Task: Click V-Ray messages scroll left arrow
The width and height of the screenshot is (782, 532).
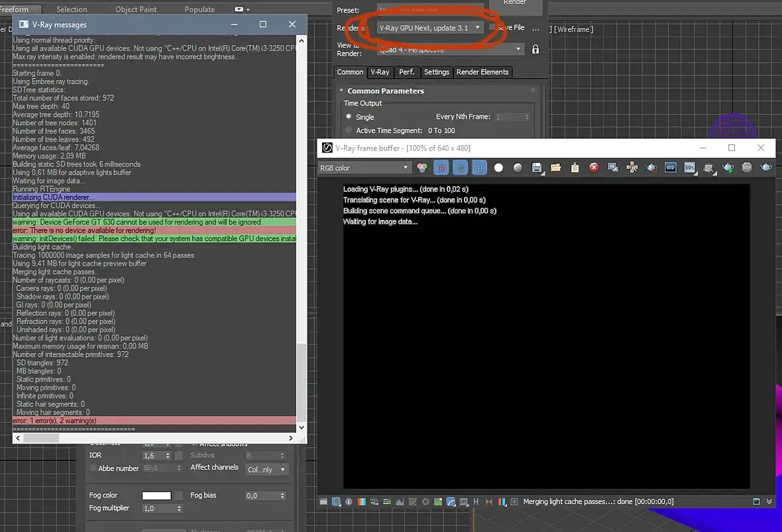Action: click(x=18, y=438)
